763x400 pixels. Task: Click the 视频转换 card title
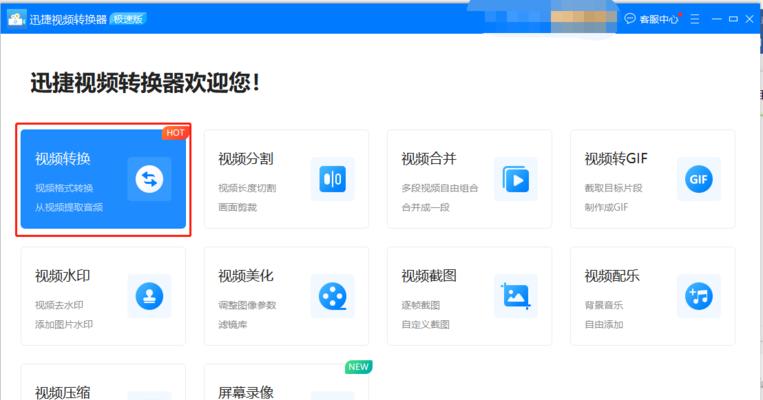(63, 159)
